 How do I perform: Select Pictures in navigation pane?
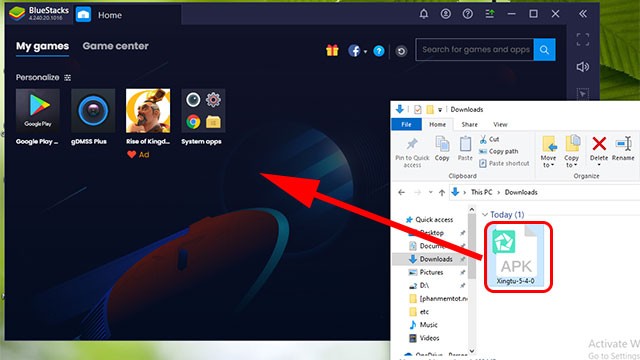426,272
